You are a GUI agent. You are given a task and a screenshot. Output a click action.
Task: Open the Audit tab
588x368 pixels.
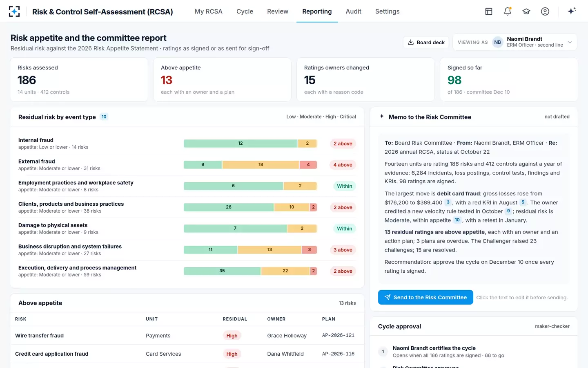click(x=353, y=11)
